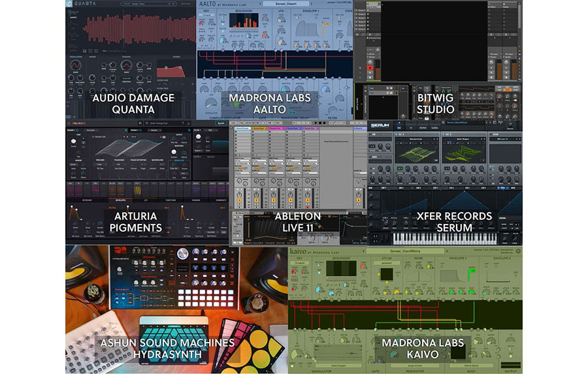Toggle Serum Sub oscillator on/off
This screenshot has height=374, width=588.
tap(371, 134)
